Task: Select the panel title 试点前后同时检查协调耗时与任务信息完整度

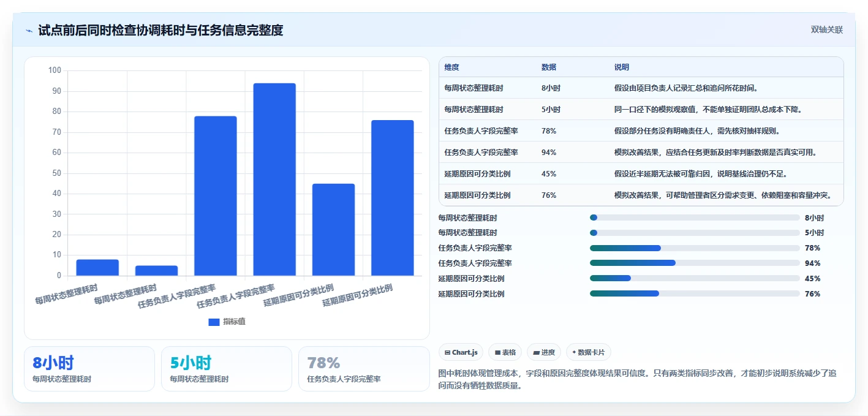Action: (160, 30)
